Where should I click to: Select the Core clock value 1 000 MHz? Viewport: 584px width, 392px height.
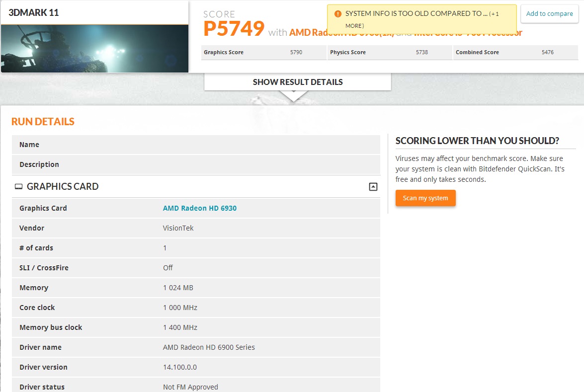coord(180,308)
